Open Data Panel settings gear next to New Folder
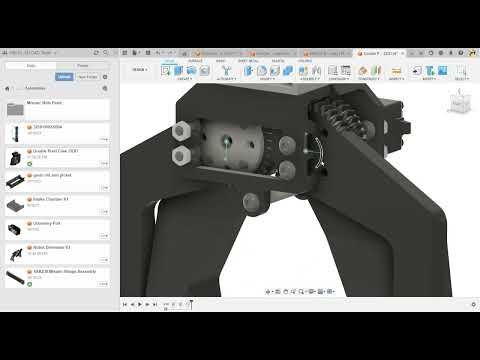 pos(105,77)
